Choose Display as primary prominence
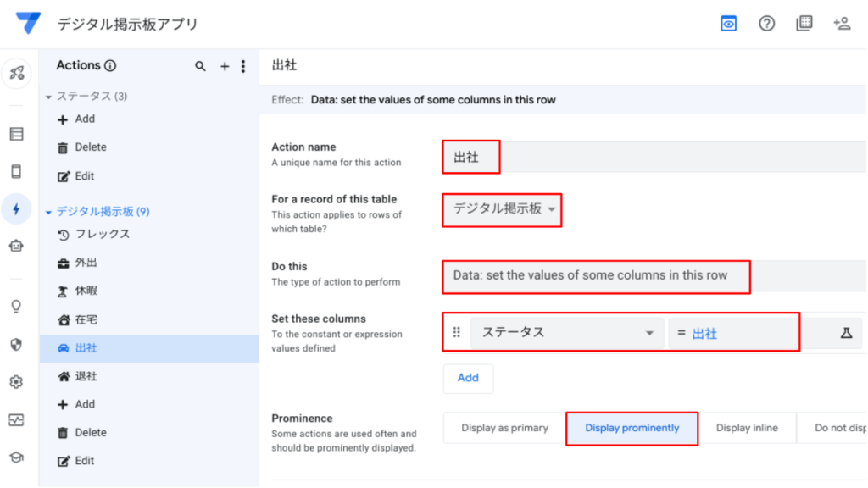The image size is (868, 488). click(505, 428)
